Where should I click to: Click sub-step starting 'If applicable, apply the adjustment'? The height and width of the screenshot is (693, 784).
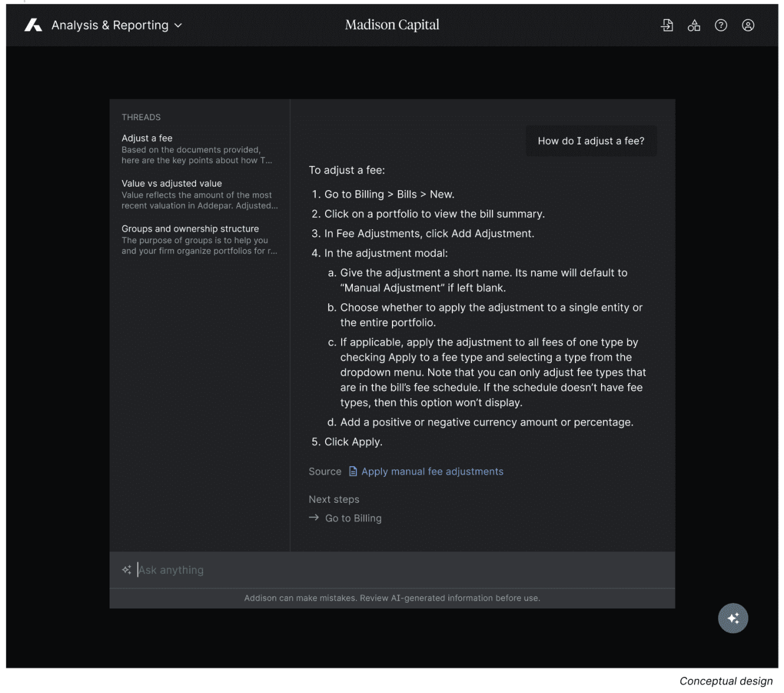493,373
